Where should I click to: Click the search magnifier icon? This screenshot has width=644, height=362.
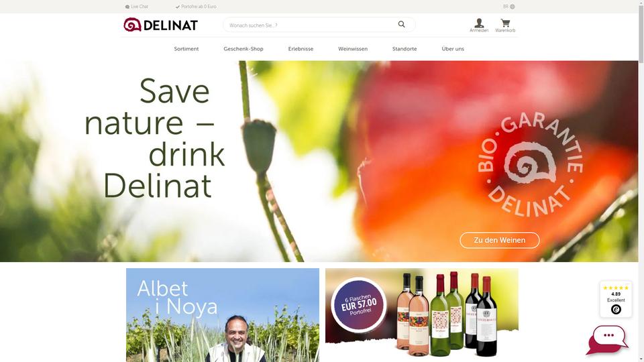(x=401, y=25)
